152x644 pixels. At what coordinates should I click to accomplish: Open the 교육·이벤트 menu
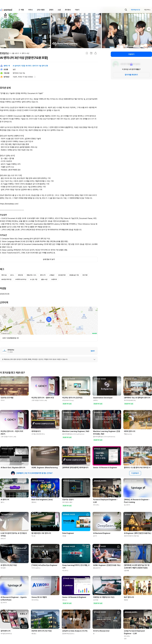pos(41,10)
